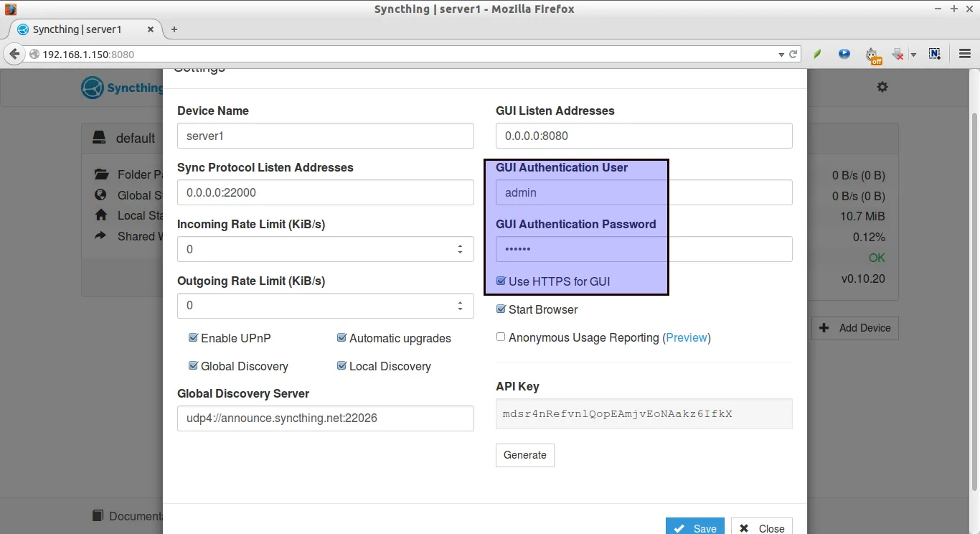Click the blue play-button extension icon
This screenshot has width=980, height=534.
844,54
